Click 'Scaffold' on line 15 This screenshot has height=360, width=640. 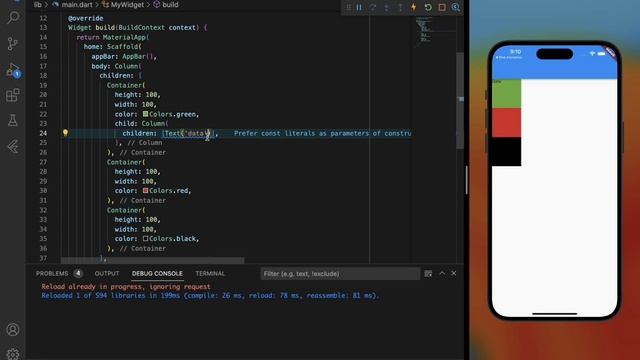[x=122, y=47]
